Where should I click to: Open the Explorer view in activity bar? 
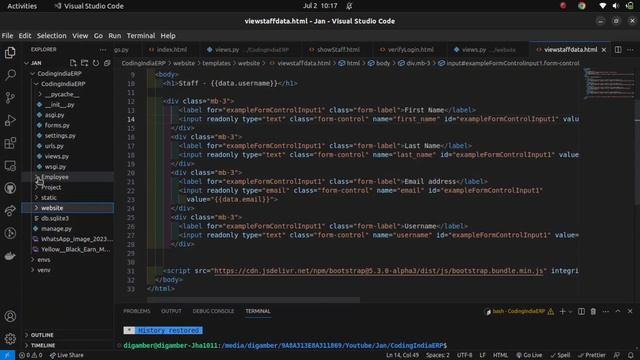10,53
